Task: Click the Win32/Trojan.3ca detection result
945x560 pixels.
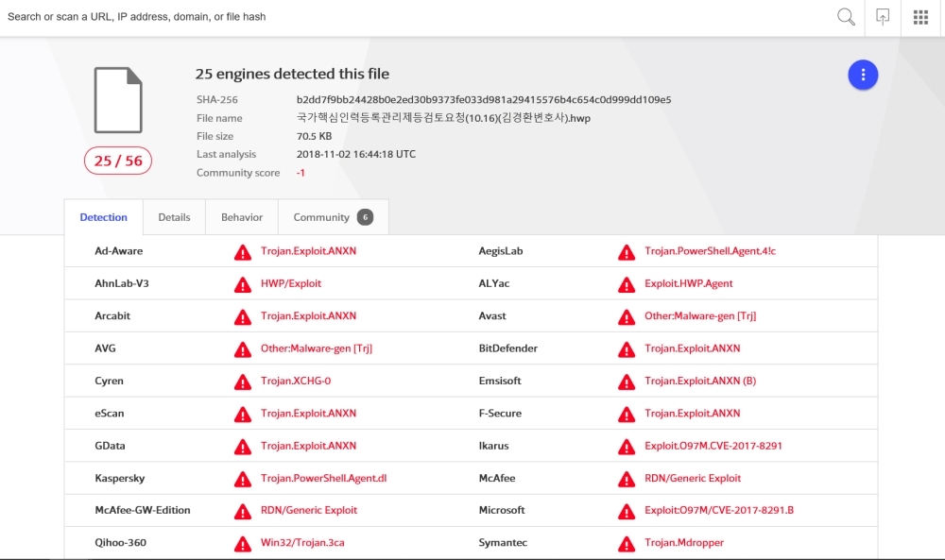Action: point(302,543)
